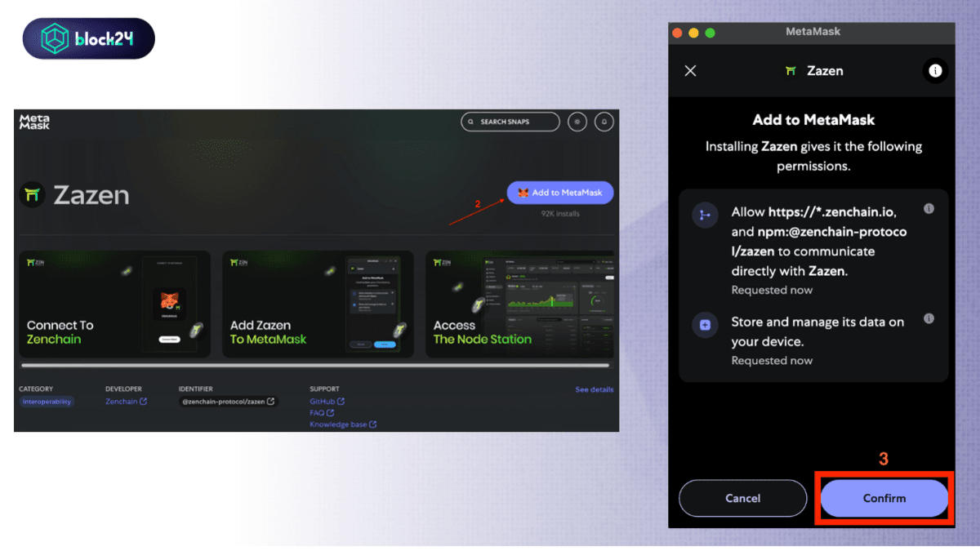The height and width of the screenshot is (551, 980).
Task: Click the storage permission plus icon
Action: coord(704,326)
